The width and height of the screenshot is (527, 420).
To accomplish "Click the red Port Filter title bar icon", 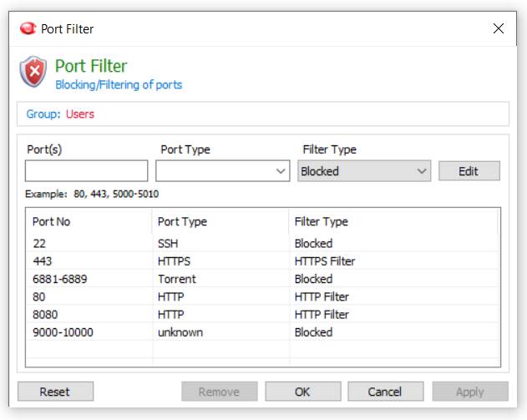I will (28, 28).
